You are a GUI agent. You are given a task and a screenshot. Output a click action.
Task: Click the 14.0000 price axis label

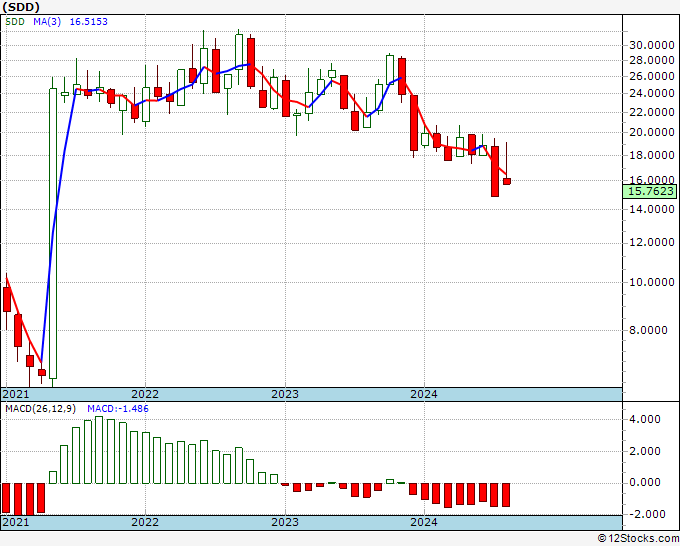coord(652,209)
